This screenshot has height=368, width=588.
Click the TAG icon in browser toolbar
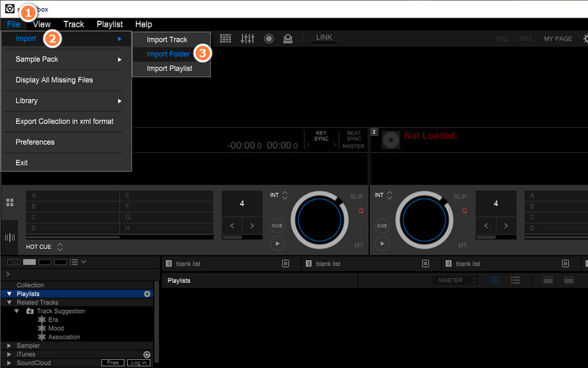(x=14, y=262)
